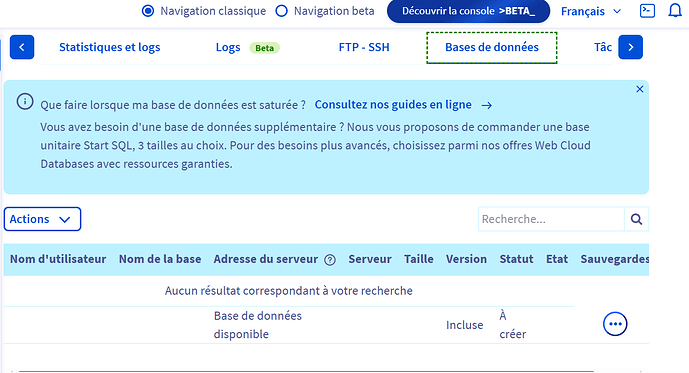Open the partially visible Tâc tab
This screenshot has height=373, width=689.
point(603,47)
